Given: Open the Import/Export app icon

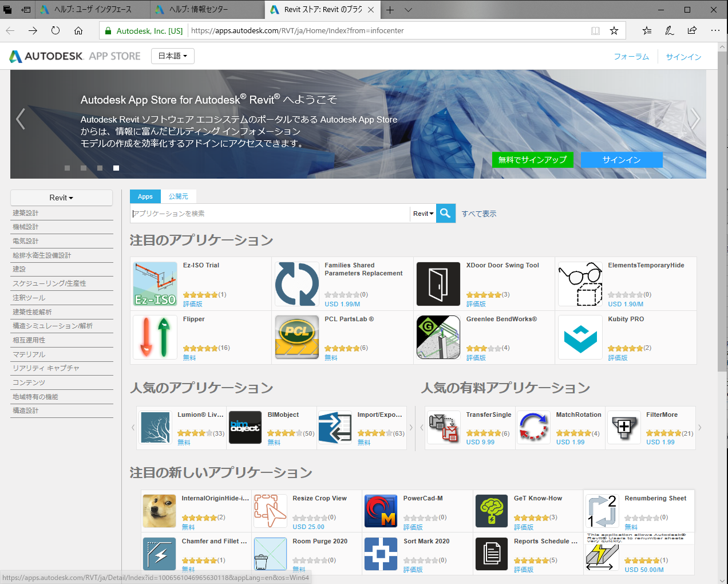Looking at the screenshot, I should click(335, 428).
